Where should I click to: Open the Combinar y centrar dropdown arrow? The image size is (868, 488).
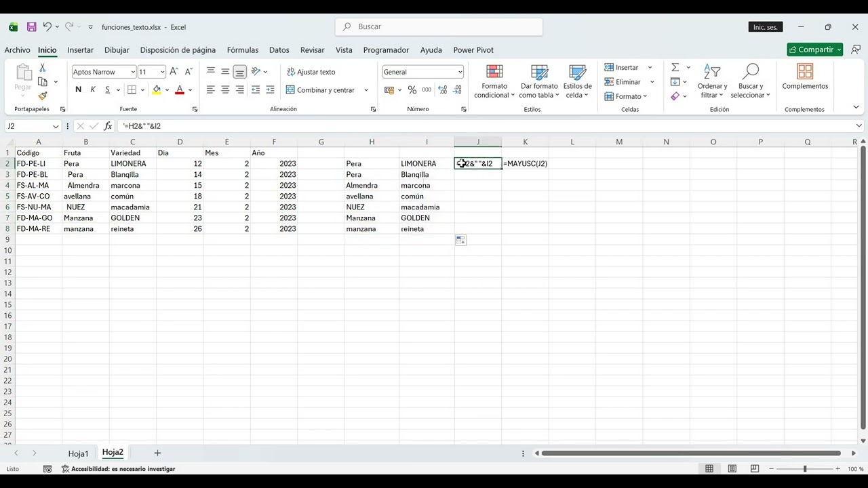coord(366,90)
